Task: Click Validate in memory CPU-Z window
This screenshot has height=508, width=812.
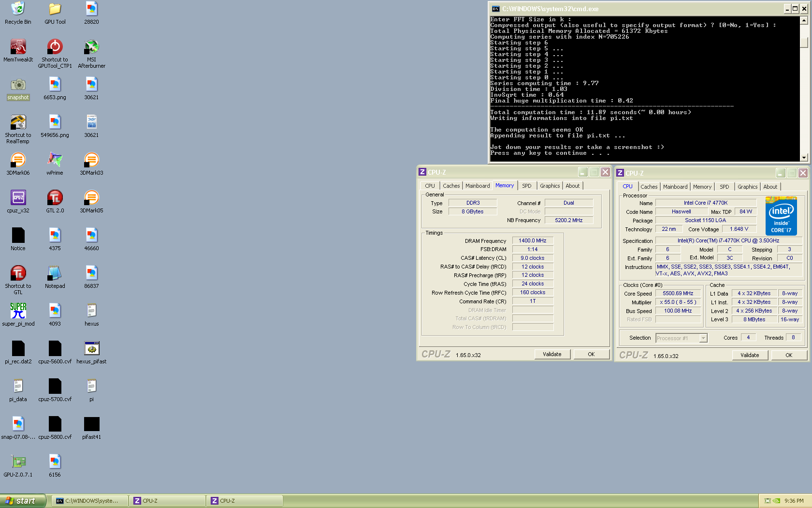Action: pyautogui.click(x=552, y=354)
